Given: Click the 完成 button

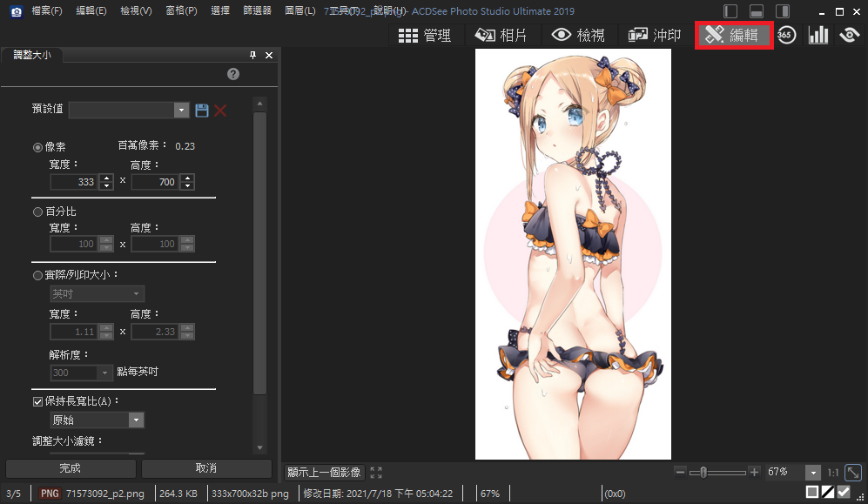Looking at the screenshot, I should click(x=71, y=468).
